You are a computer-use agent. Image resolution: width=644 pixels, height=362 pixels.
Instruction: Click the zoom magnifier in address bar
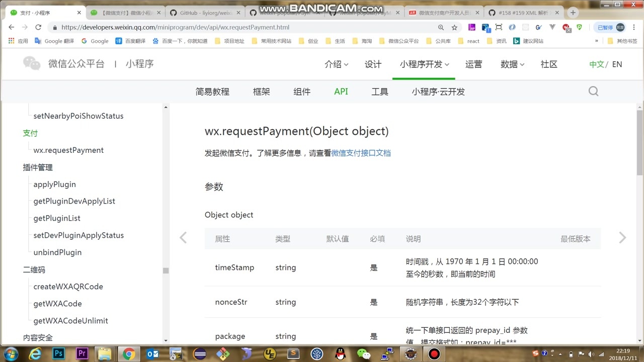tap(441, 27)
